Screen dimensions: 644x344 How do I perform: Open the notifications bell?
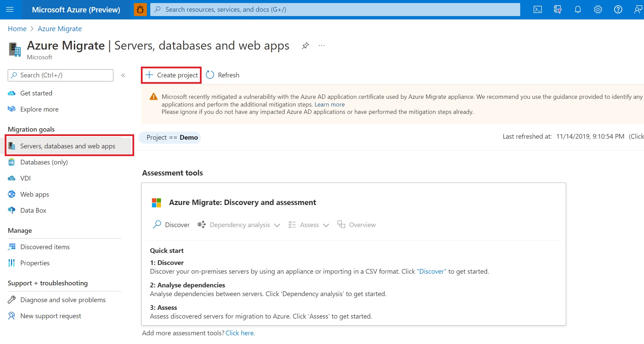click(578, 9)
